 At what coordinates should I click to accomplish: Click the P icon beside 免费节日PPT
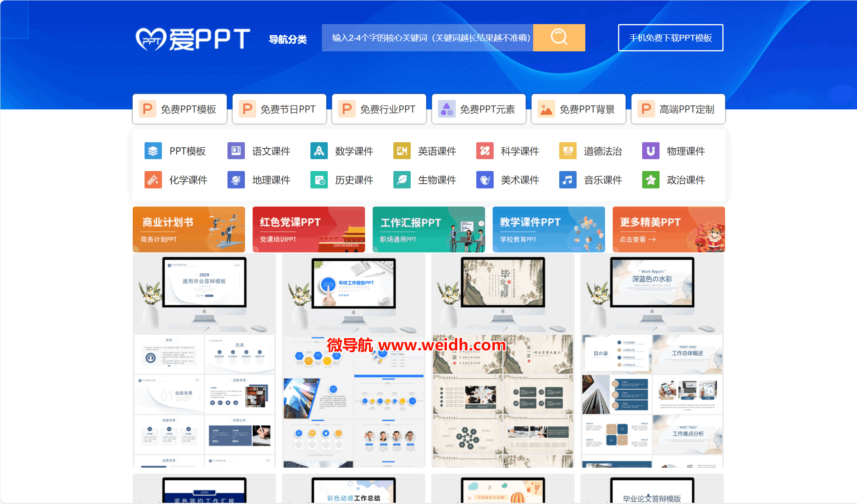click(x=247, y=109)
